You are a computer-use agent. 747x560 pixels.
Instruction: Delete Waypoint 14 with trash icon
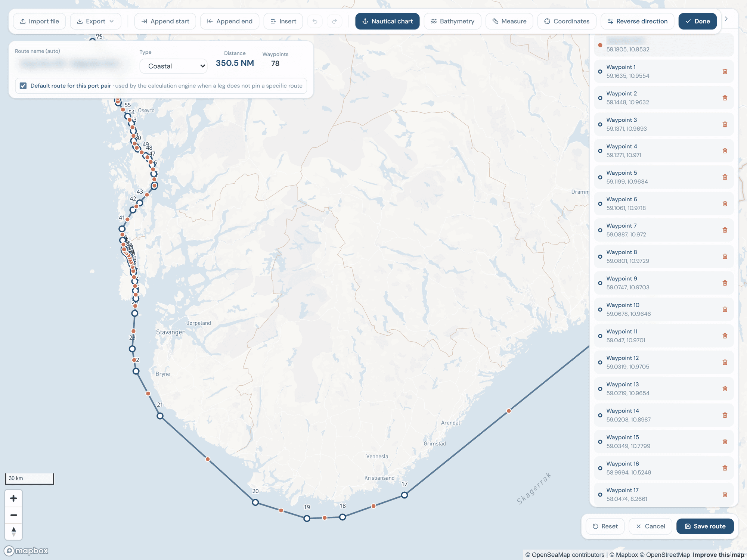725,415
